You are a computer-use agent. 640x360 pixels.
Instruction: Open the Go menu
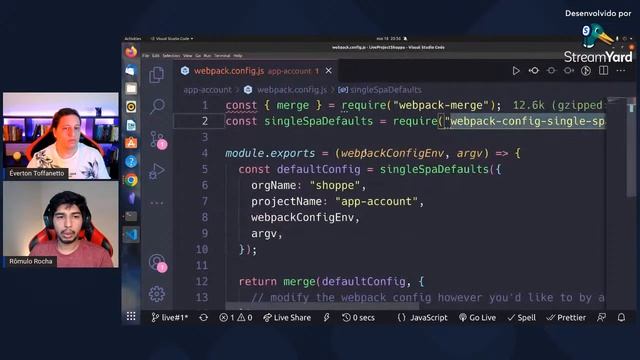(198, 56)
